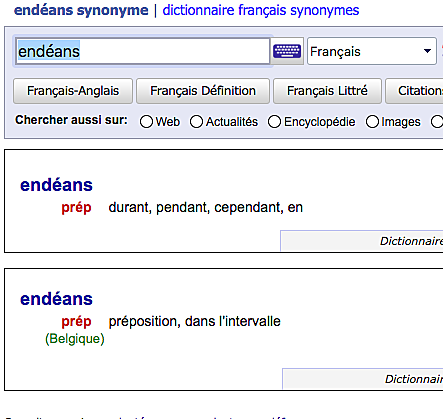Click the prép label in first entry
This screenshot has width=443, height=419.
click(76, 208)
